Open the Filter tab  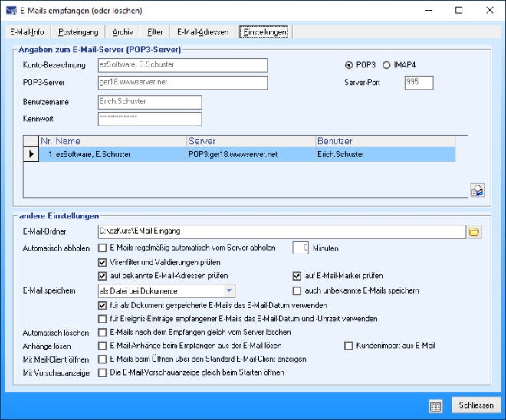click(155, 32)
